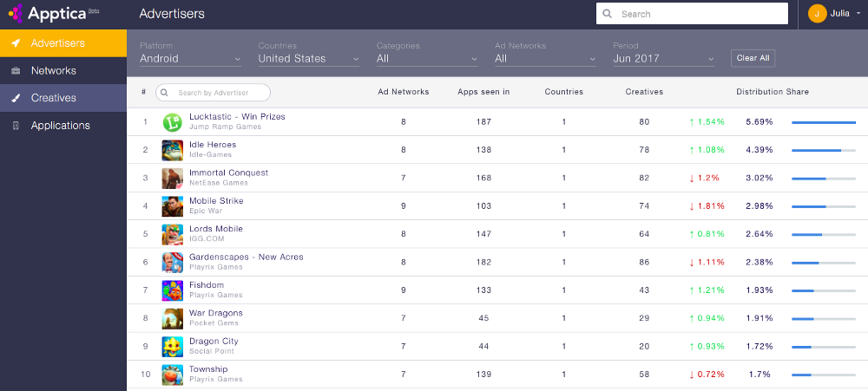Click the Township app icon

(x=172, y=375)
